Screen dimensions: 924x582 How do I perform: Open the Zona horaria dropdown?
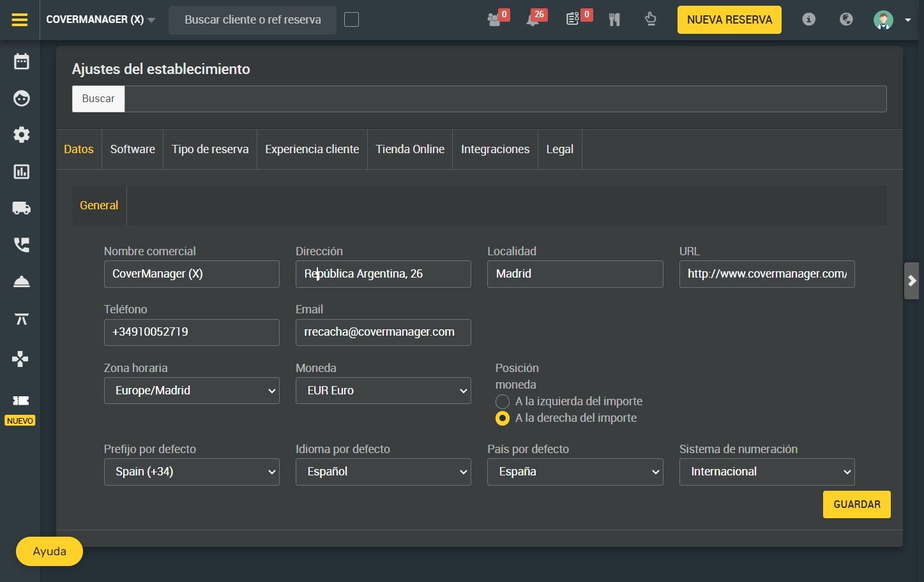pos(192,391)
